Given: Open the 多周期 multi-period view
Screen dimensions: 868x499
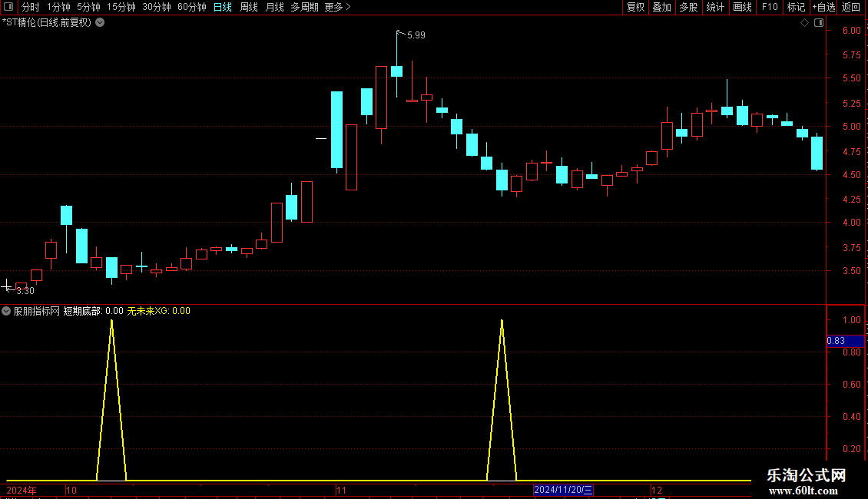Looking at the screenshot, I should tap(304, 7).
